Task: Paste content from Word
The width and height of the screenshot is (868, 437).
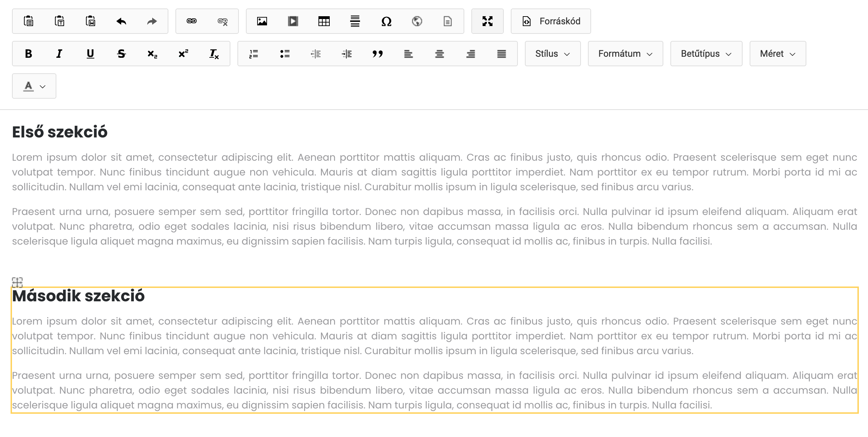Action: coord(91,21)
